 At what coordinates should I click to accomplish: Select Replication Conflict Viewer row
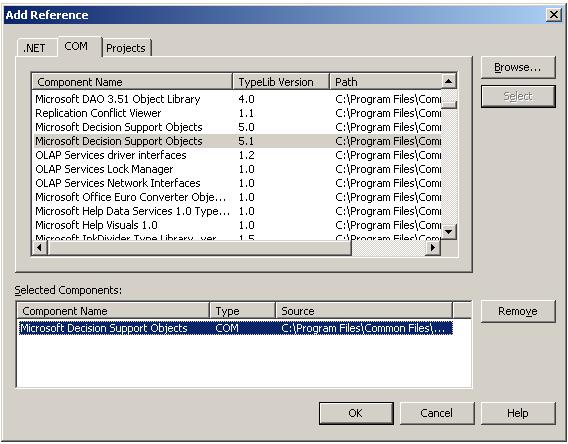(238, 113)
